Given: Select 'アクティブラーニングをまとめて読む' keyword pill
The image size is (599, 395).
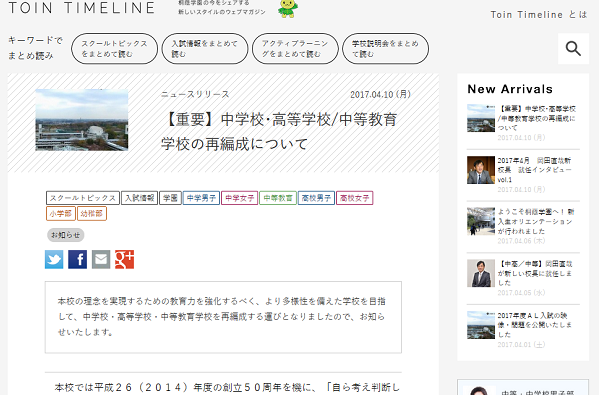Looking at the screenshot, I should tap(295, 49).
